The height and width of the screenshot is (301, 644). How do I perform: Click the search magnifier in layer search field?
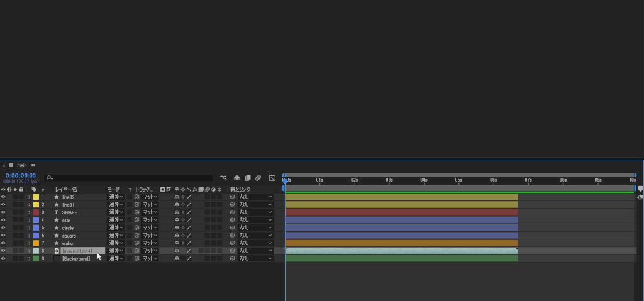49,178
